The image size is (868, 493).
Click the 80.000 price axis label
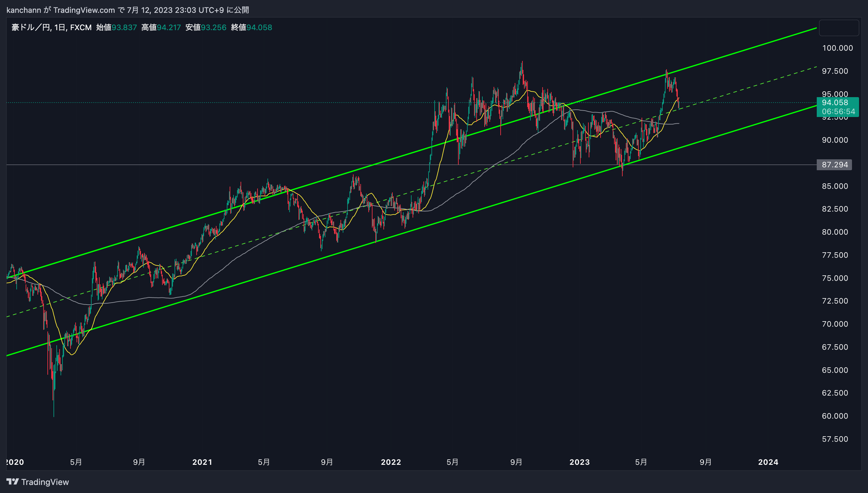[x=835, y=232]
